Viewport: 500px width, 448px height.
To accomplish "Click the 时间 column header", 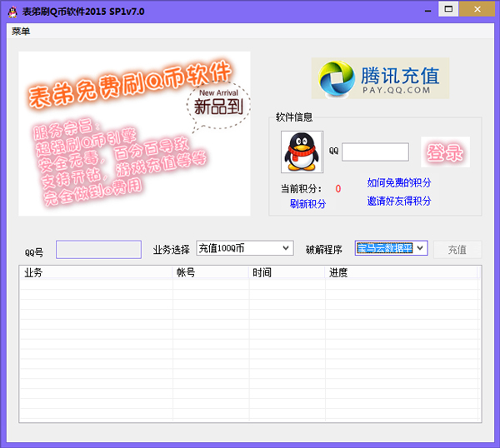I will pos(287,272).
